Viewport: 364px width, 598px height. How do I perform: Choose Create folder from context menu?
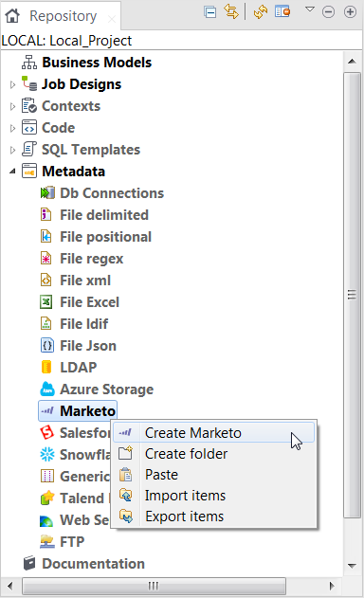click(x=213, y=454)
